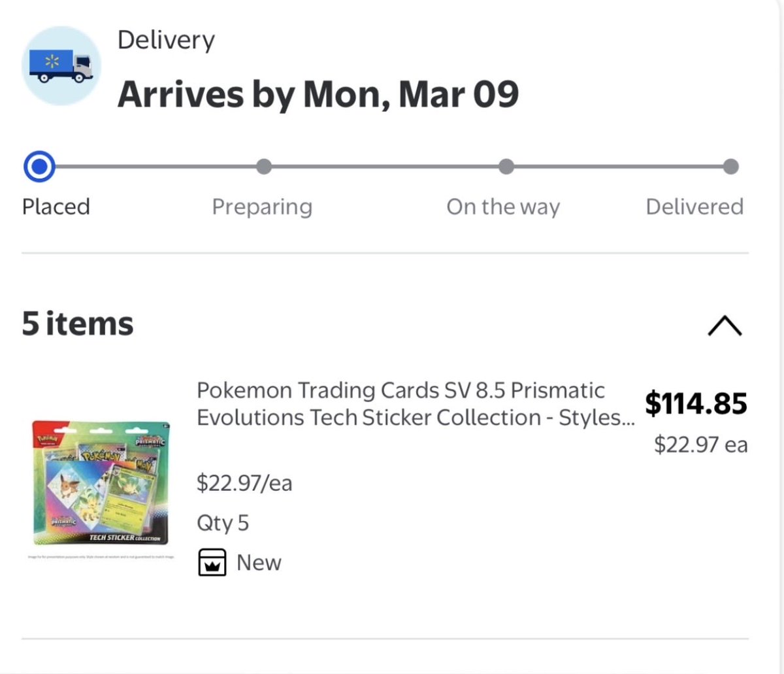Click the On the way step dot
This screenshot has width=784, height=674.
click(506, 167)
